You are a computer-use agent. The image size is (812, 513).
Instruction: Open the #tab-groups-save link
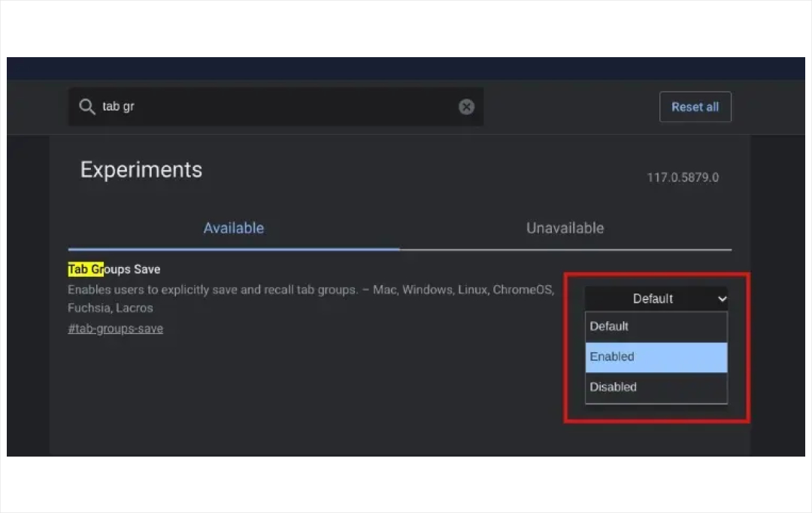tap(116, 329)
